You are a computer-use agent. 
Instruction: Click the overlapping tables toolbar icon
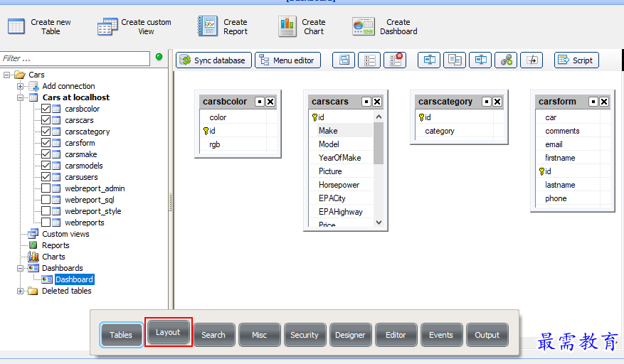pyautogui.click(x=344, y=60)
